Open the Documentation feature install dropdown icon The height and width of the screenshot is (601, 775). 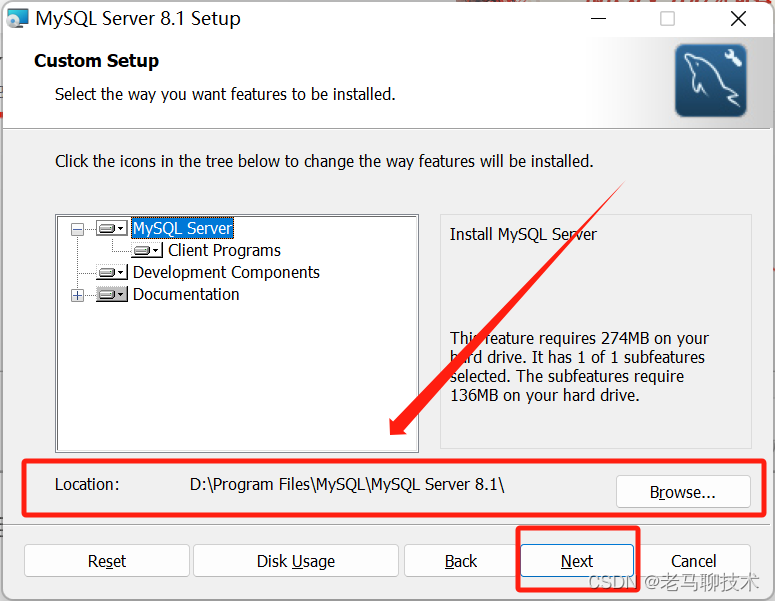[112, 295]
